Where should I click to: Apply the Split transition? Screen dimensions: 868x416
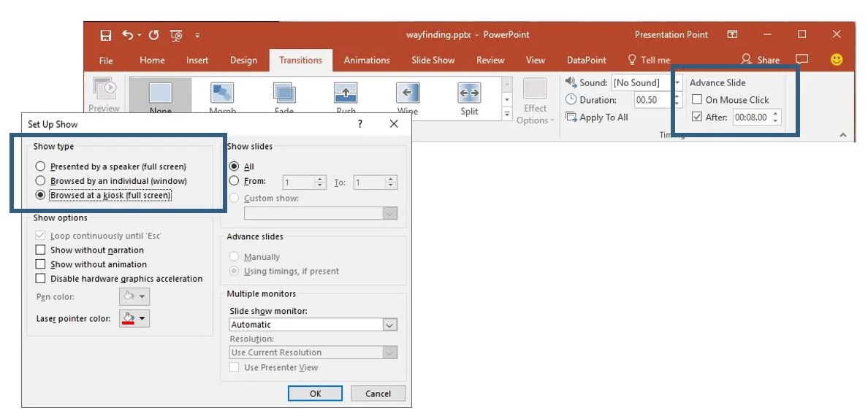tap(469, 93)
